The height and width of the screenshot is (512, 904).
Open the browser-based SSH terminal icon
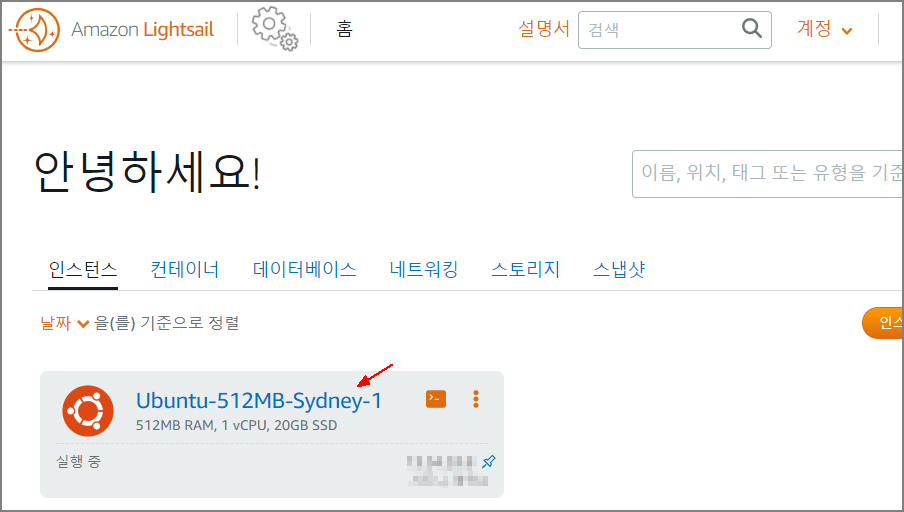[x=436, y=399]
